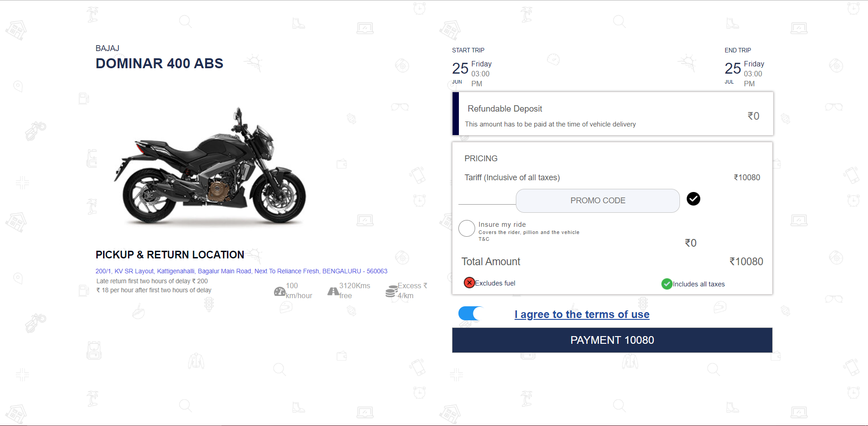Image resolution: width=868 pixels, height=426 pixels.
Task: Click the Covers the rider, pillion text
Action: point(528,232)
